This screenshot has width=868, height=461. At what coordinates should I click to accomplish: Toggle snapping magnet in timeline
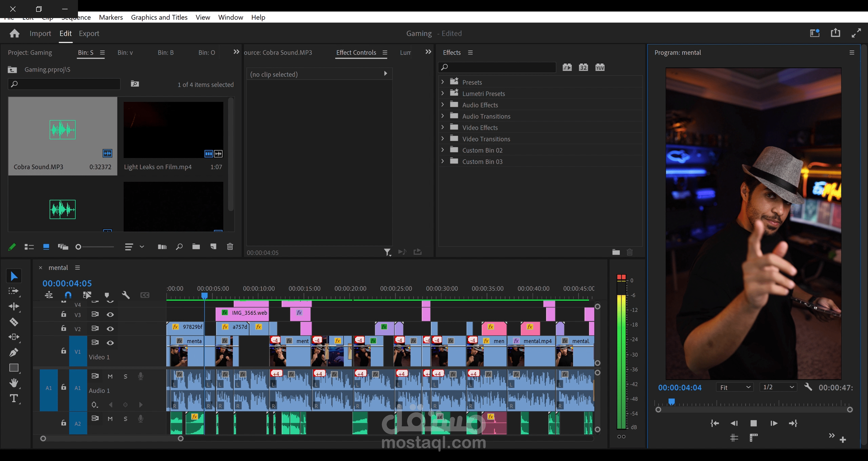point(68,295)
